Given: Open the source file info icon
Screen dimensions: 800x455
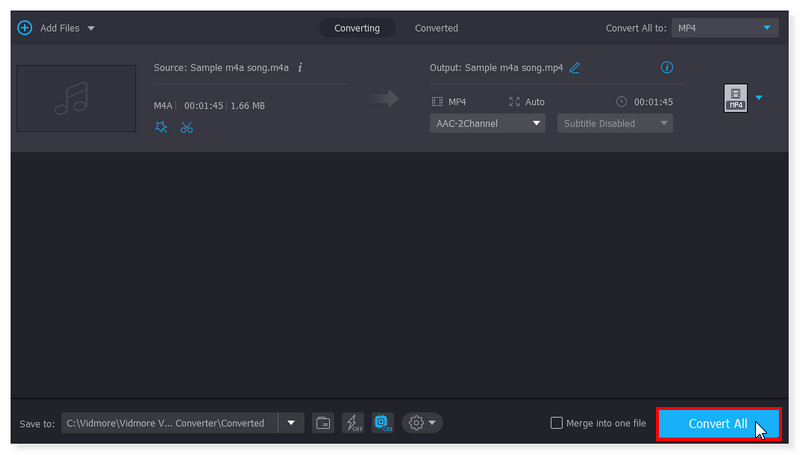Looking at the screenshot, I should (x=300, y=68).
